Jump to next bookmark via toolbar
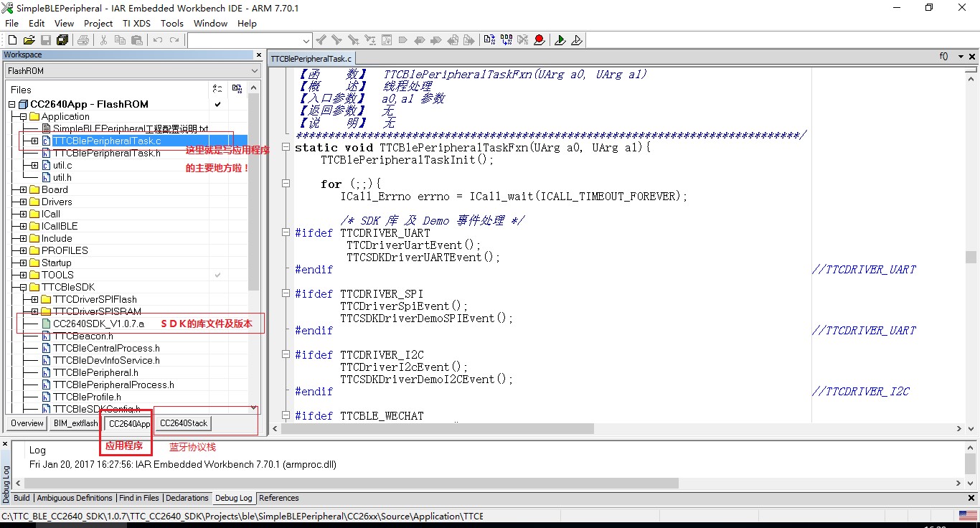The image size is (980, 528). coord(435,40)
